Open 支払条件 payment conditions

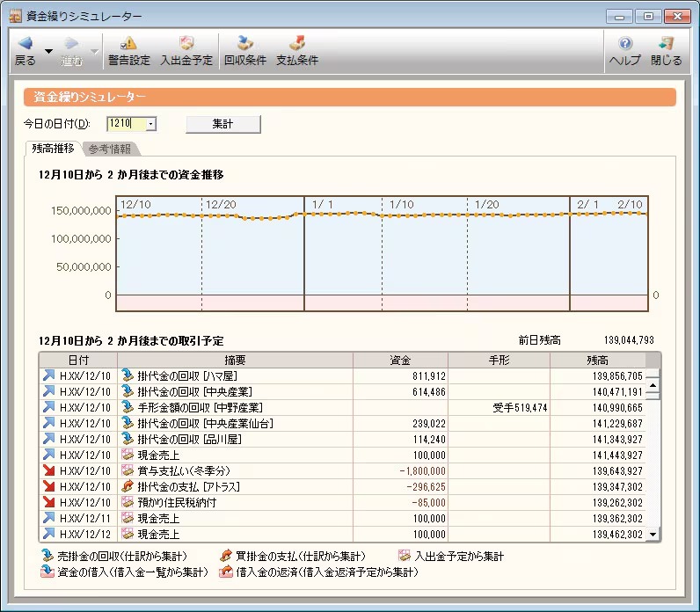click(x=297, y=51)
